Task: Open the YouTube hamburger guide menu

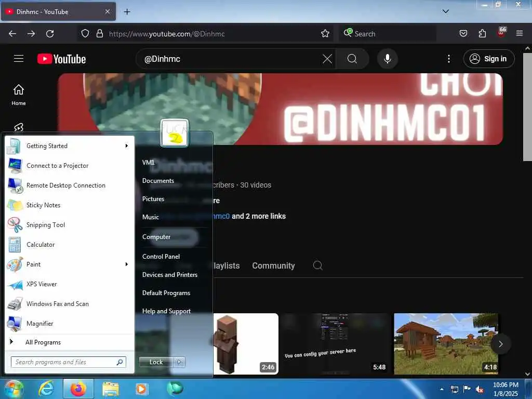Action: coord(19,59)
